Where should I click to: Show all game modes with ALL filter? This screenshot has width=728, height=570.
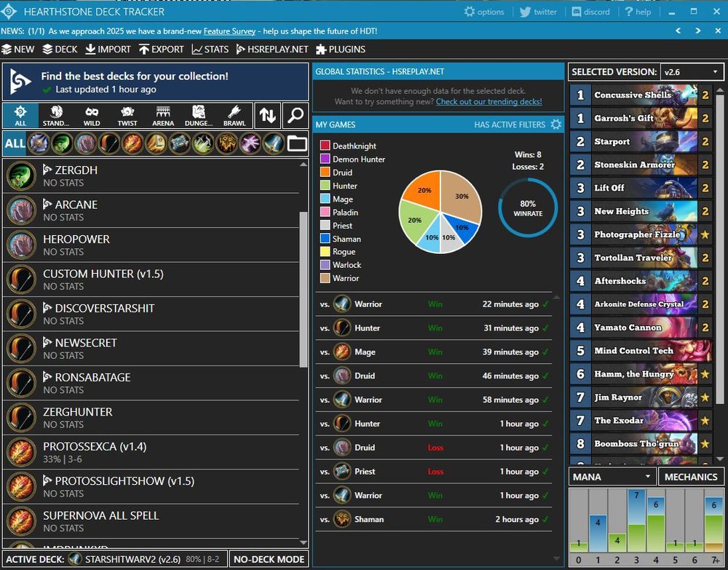tap(20, 116)
